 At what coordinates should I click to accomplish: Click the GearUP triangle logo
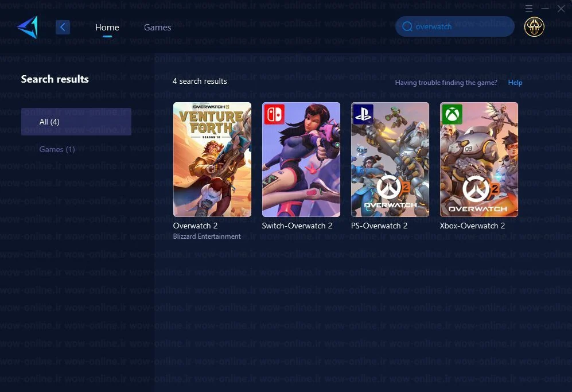(28, 27)
